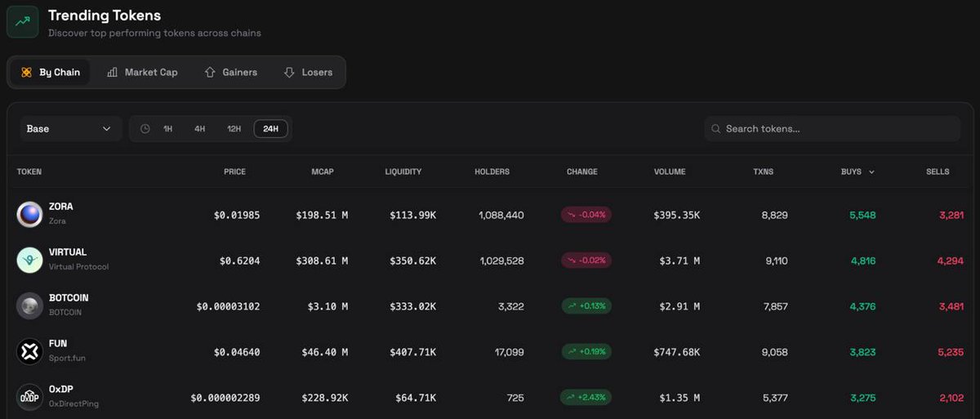Click the -0.04% change badge for ZORA
The width and height of the screenshot is (980, 419).
coord(586,215)
